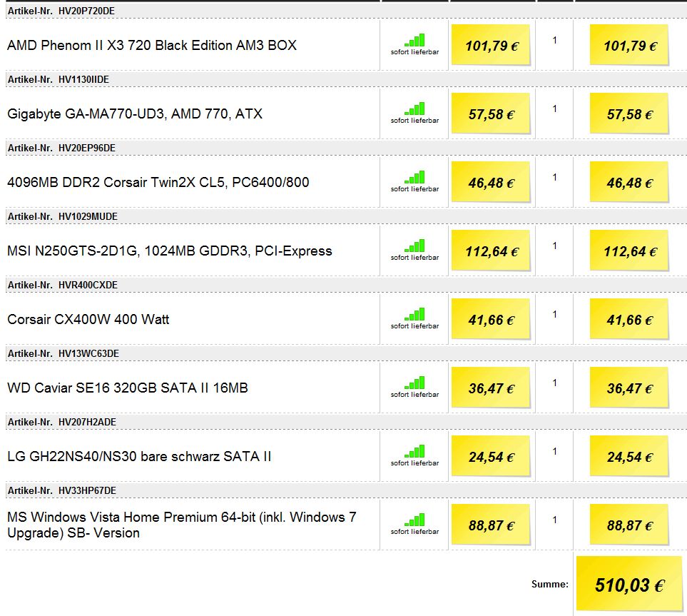Click the Summe: label
The image size is (687, 616).
coord(550,584)
